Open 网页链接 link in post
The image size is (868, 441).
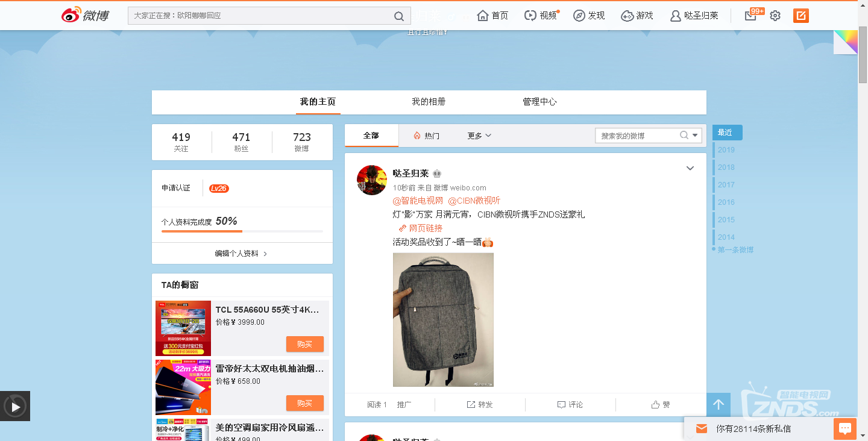click(421, 228)
